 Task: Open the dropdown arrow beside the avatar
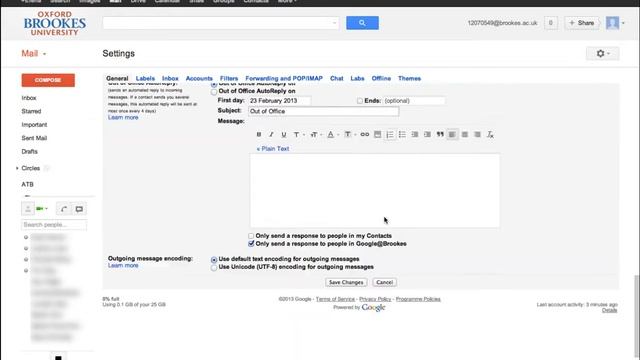[x=623, y=23]
